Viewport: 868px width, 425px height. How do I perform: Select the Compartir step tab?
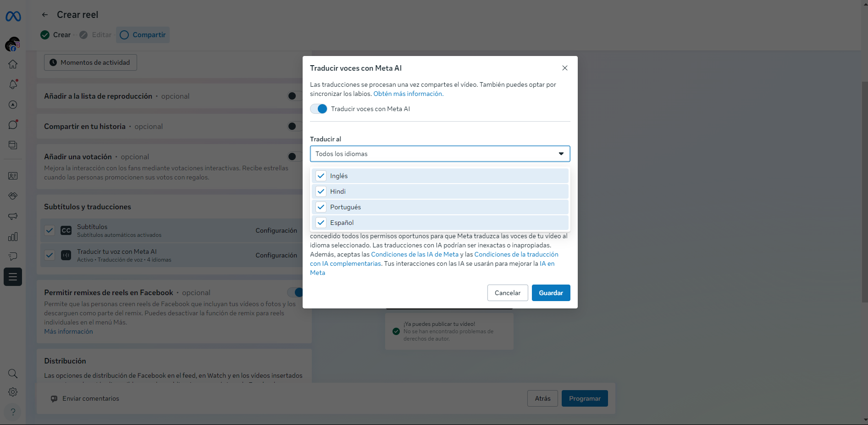pos(143,35)
